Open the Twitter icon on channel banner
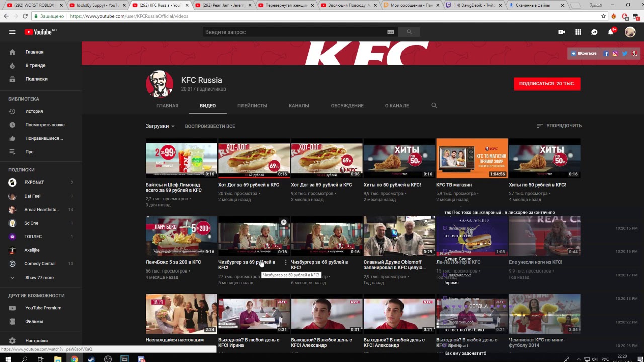The width and height of the screenshot is (644, 362). click(624, 53)
